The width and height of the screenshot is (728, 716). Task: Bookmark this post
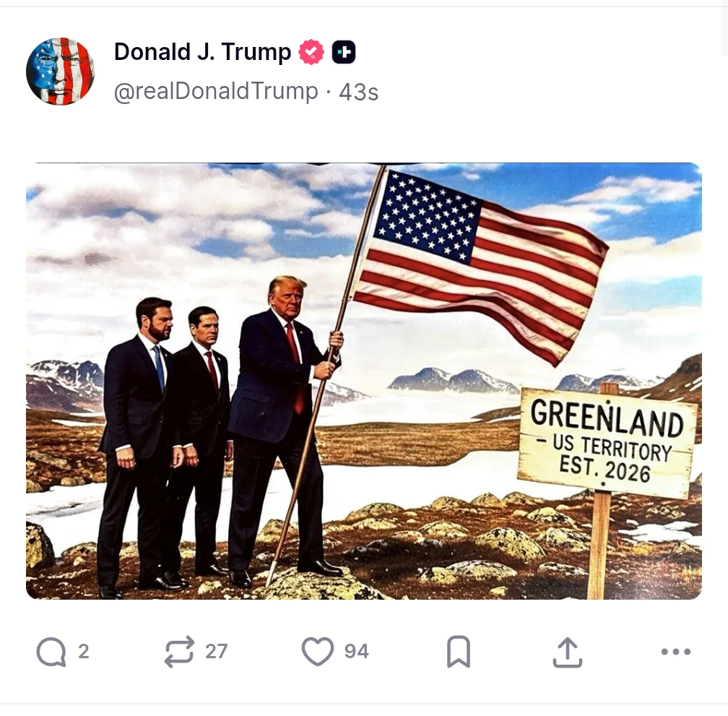point(459,652)
